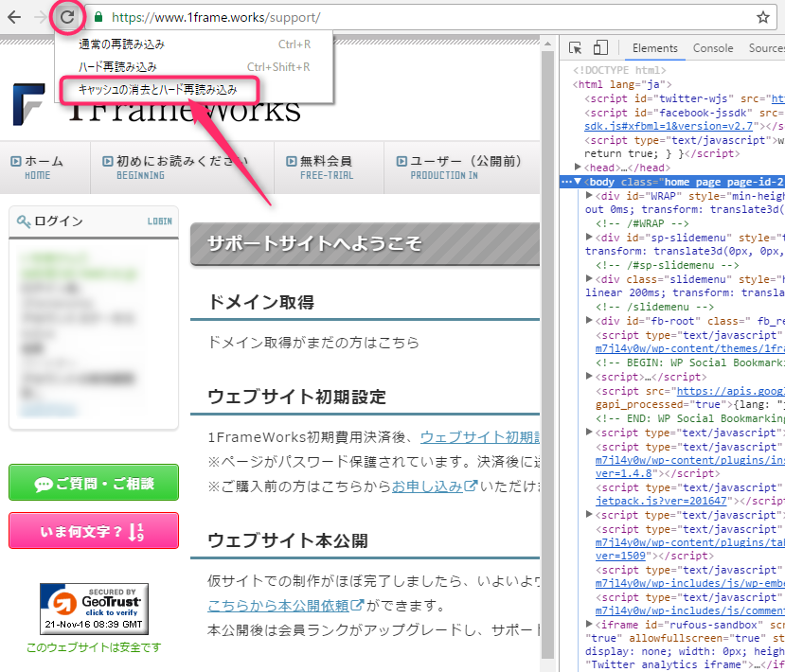Open the ver=1.4.8 script link
The height and width of the screenshot is (672, 785).
click(624, 473)
